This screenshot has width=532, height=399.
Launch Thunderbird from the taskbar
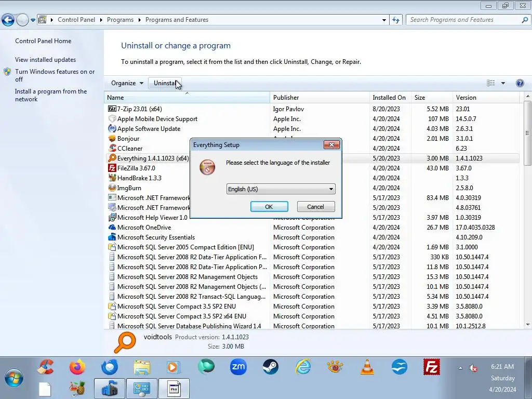tap(109, 367)
